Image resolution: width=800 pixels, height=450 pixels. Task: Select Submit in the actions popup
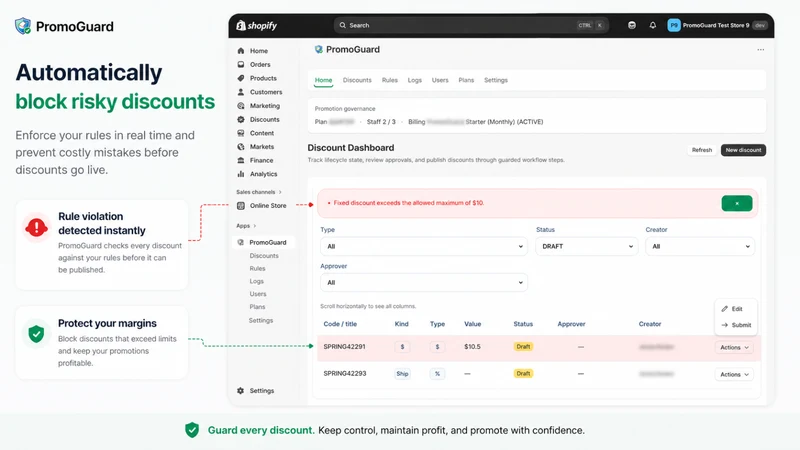pyautogui.click(x=736, y=325)
